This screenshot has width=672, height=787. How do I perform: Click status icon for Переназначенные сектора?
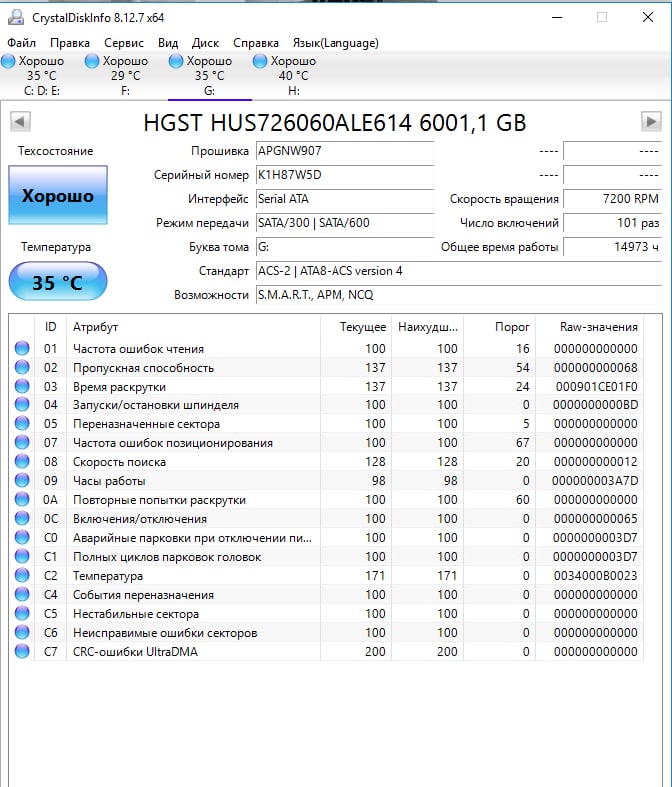pos(22,423)
